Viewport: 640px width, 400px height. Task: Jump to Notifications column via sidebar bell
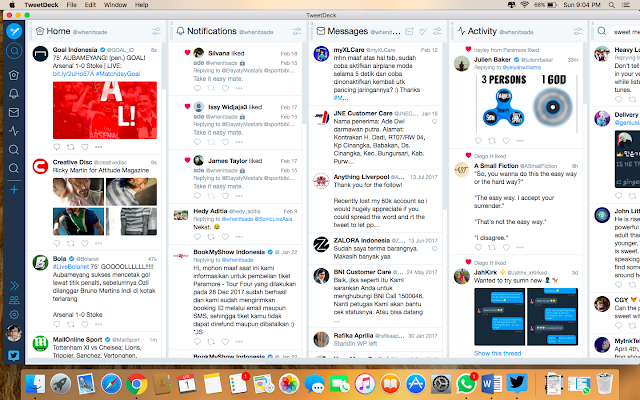pyautogui.click(x=14, y=94)
